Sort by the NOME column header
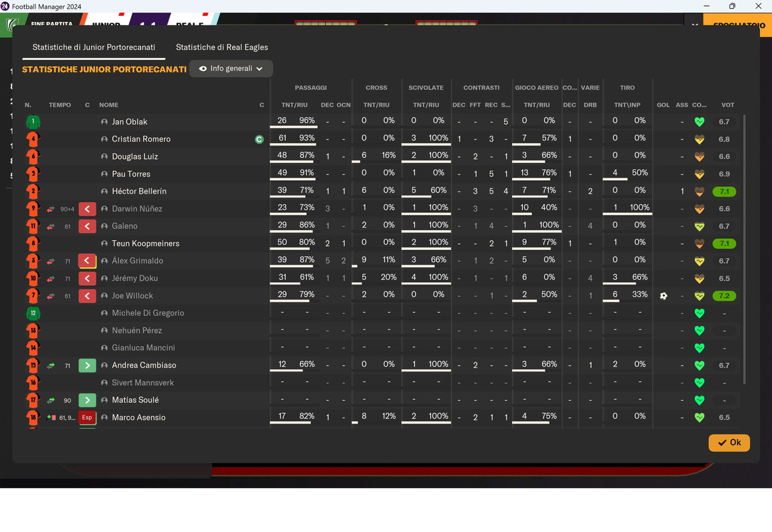 click(109, 105)
